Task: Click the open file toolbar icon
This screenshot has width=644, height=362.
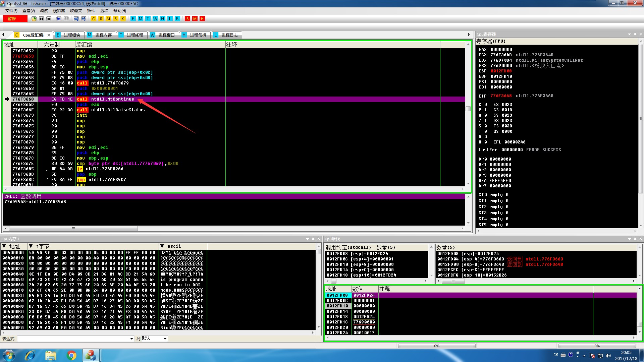Action: (x=34, y=19)
